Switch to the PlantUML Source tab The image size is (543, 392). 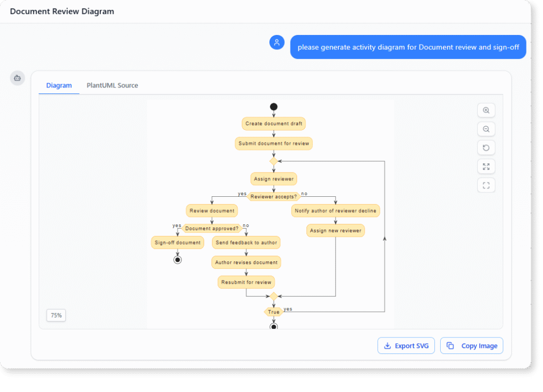coord(112,85)
